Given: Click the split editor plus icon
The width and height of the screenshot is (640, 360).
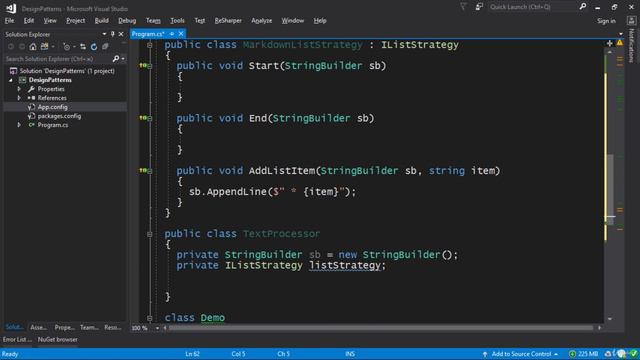Looking at the screenshot, I should click(x=609, y=43).
